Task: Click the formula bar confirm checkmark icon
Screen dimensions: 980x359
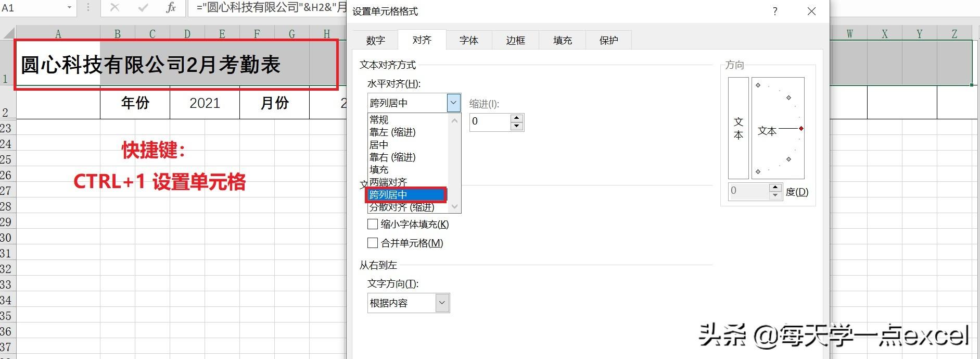Action: click(x=143, y=7)
